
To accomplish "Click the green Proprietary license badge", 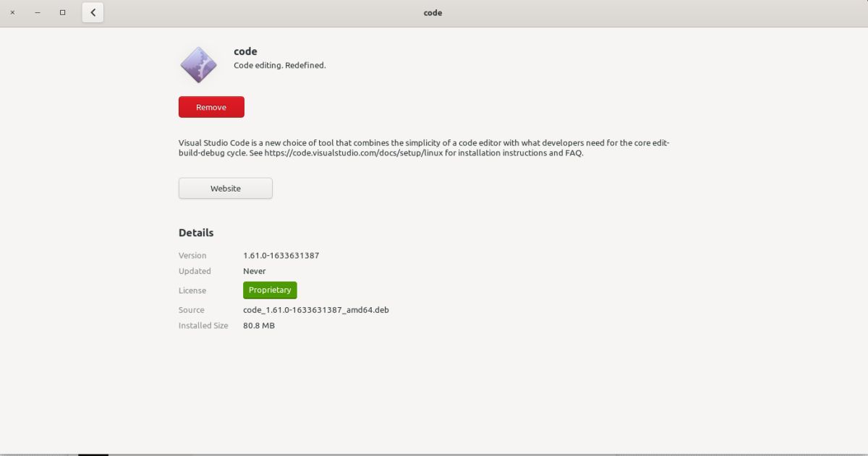I will [x=270, y=290].
